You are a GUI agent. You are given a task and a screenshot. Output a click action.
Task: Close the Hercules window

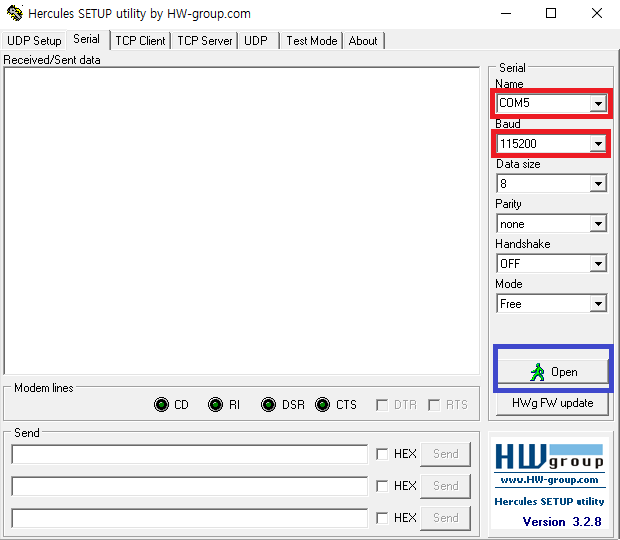coord(597,13)
